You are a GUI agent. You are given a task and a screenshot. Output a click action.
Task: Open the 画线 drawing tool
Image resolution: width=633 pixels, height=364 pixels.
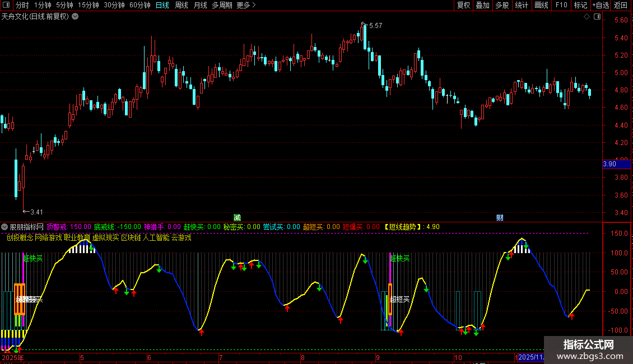click(542, 6)
